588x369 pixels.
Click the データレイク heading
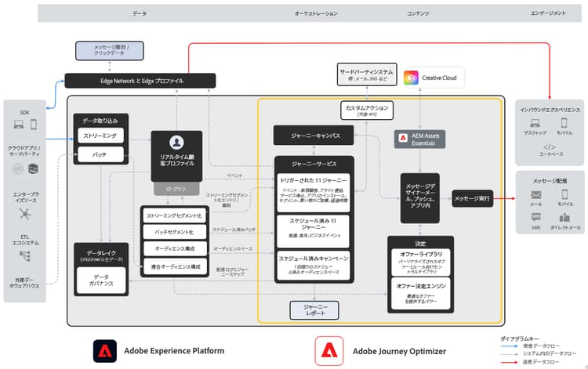(x=101, y=253)
